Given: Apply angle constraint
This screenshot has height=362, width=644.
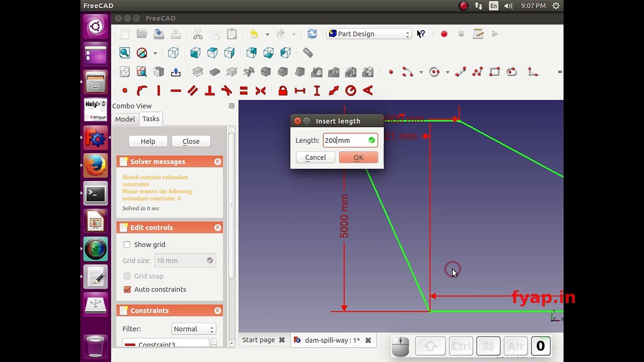Looking at the screenshot, I should [368, 91].
